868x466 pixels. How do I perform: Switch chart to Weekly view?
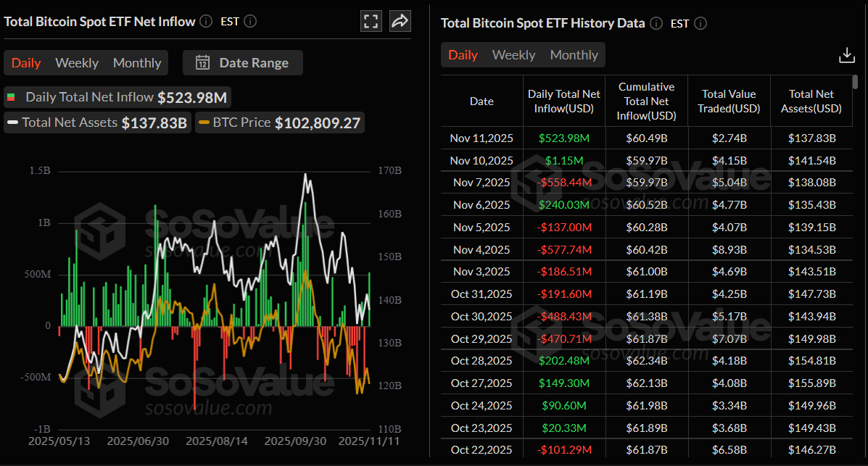click(x=77, y=63)
